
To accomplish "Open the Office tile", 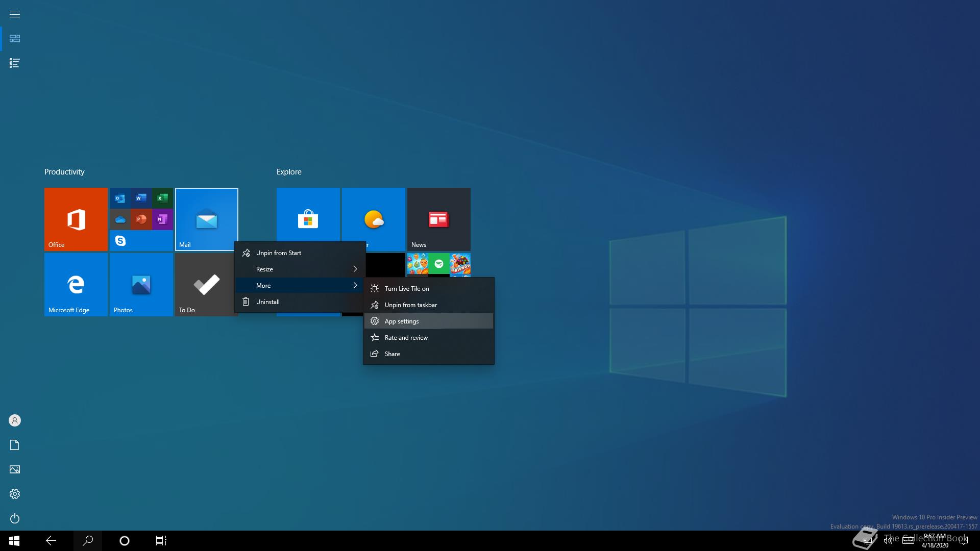I will point(76,219).
